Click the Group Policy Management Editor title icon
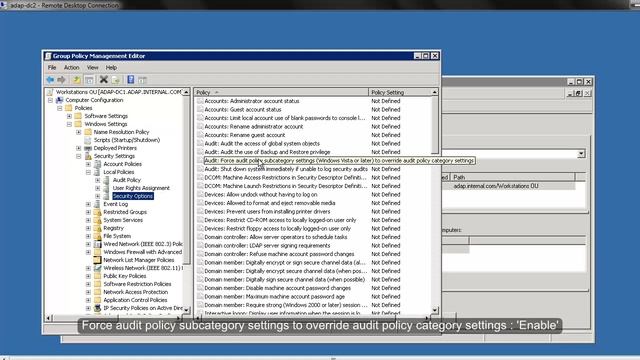 click(x=48, y=56)
